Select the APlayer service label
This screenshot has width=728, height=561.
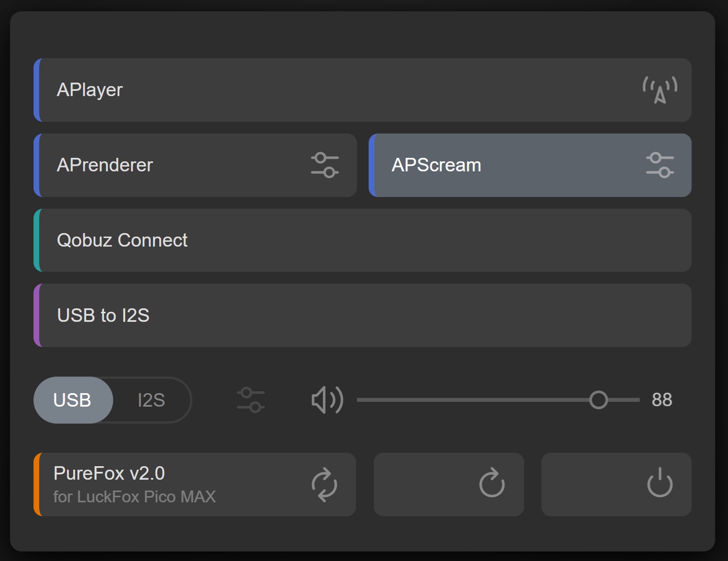point(90,90)
